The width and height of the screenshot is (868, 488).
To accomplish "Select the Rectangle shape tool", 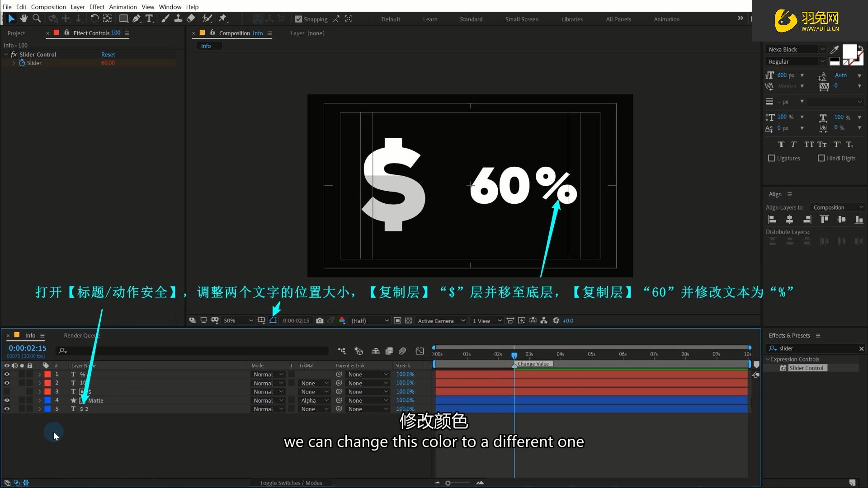I will tap(123, 19).
